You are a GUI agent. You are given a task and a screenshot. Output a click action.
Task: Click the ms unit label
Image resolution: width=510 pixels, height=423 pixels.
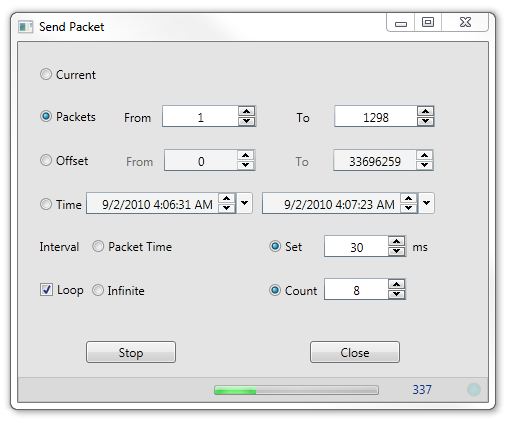click(420, 247)
